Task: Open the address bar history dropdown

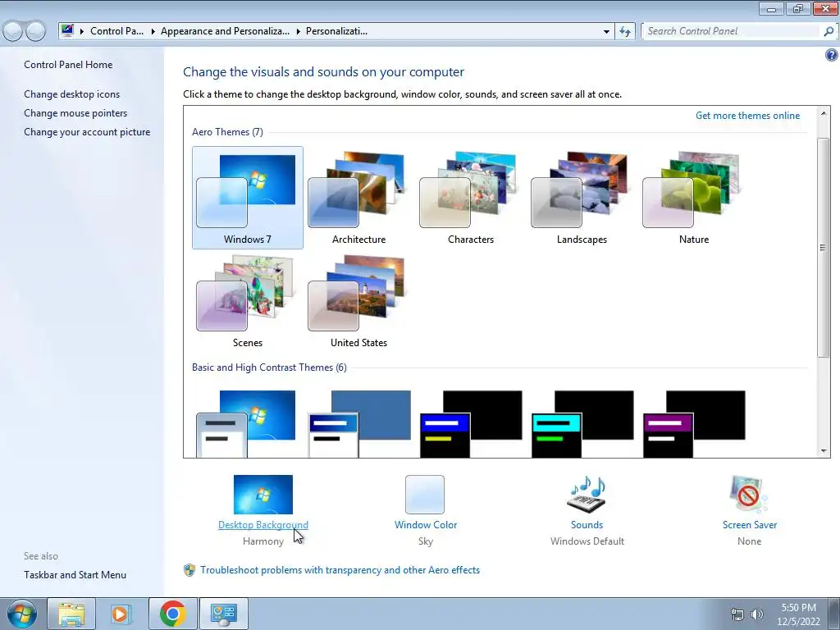Action: click(x=606, y=32)
